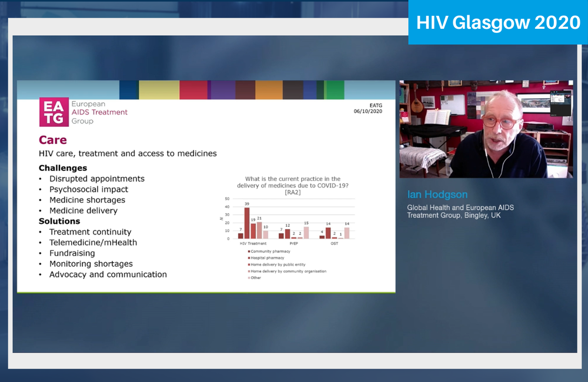588x382 pixels.
Task: Click the OST category label on the chart
Action: pos(334,243)
